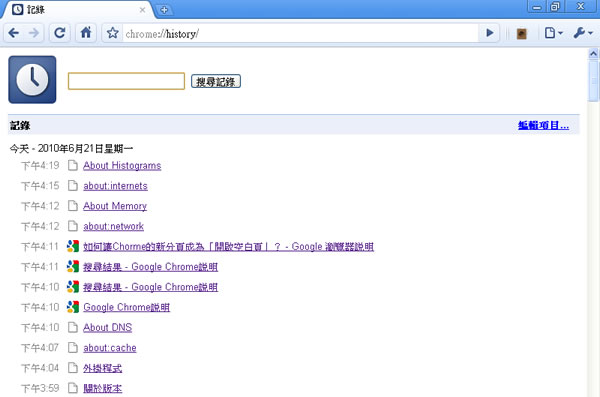600x397 pixels.
Task: Open the 如何讓Chorme的新分頁 help link
Action: (x=228, y=247)
